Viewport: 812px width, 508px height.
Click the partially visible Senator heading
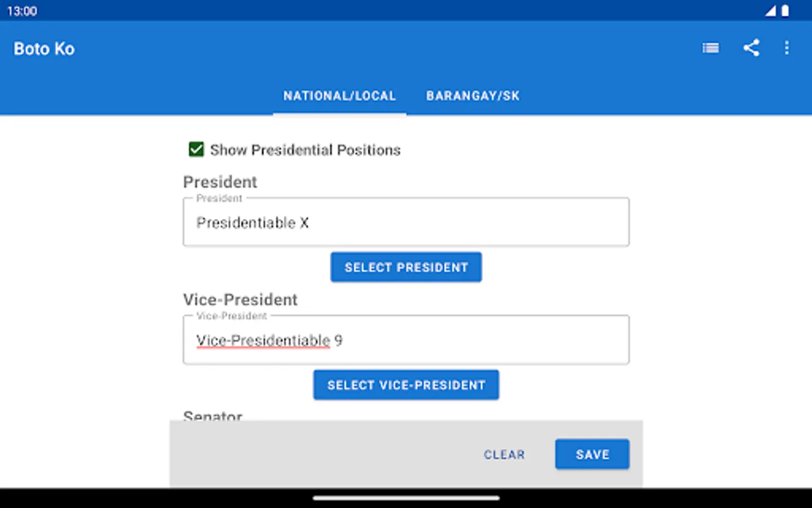[x=213, y=415]
